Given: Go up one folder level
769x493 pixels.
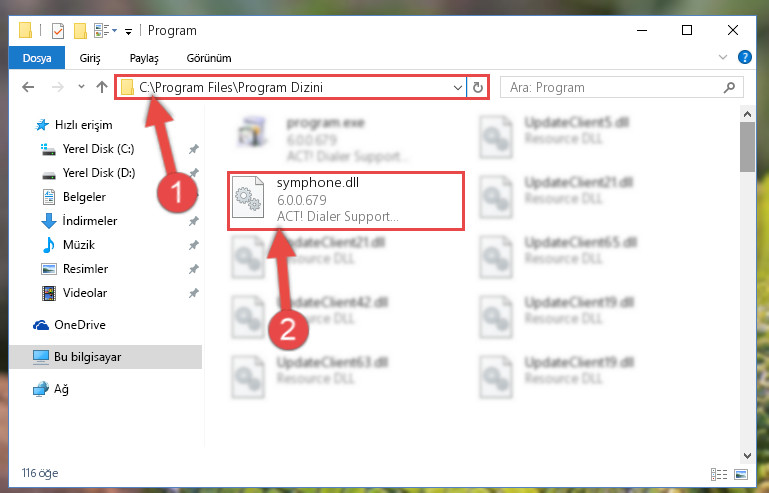Looking at the screenshot, I should 102,87.
